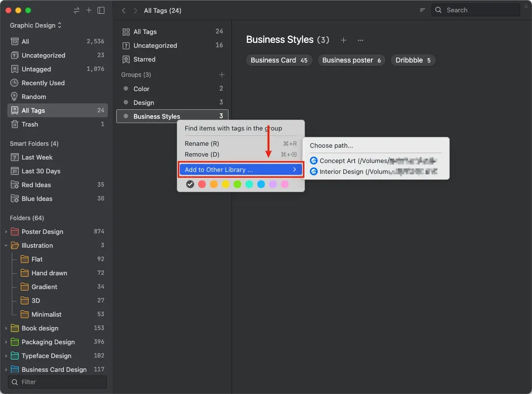Click the Search input field

[x=476, y=10]
